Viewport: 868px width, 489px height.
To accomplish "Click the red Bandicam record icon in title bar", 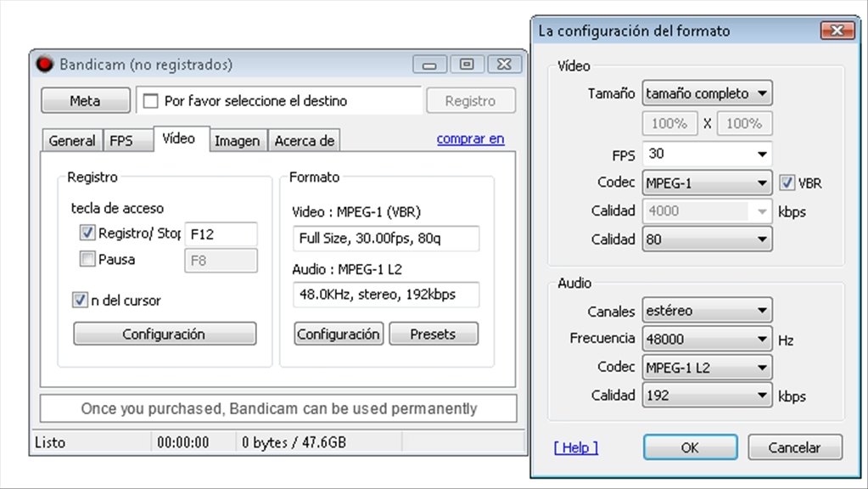I will [x=44, y=65].
